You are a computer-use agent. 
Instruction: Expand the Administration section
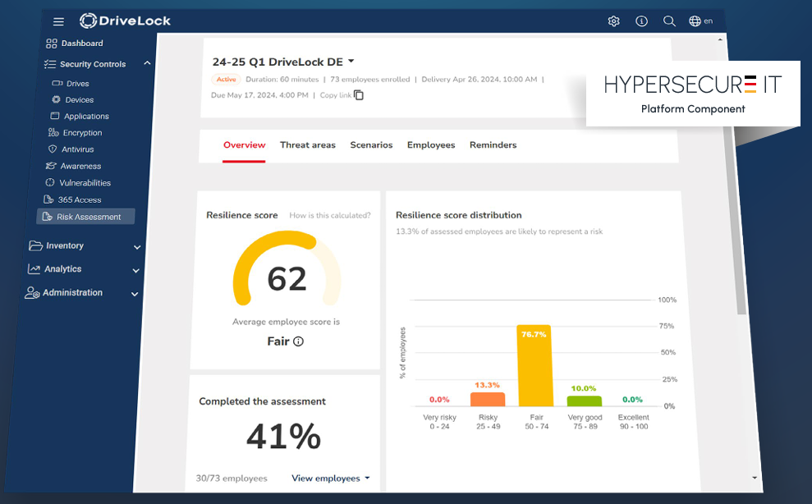point(135,294)
